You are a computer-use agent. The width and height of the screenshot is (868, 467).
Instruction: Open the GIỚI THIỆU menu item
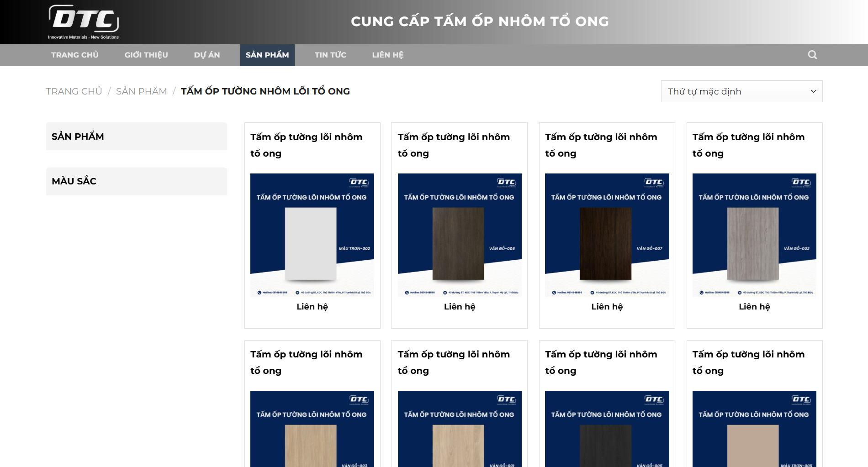pyautogui.click(x=146, y=55)
